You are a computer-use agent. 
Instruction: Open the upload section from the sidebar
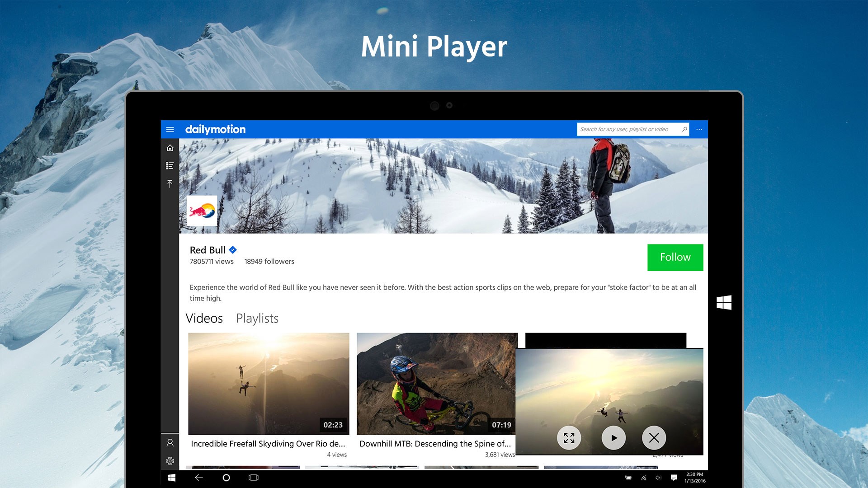170,184
